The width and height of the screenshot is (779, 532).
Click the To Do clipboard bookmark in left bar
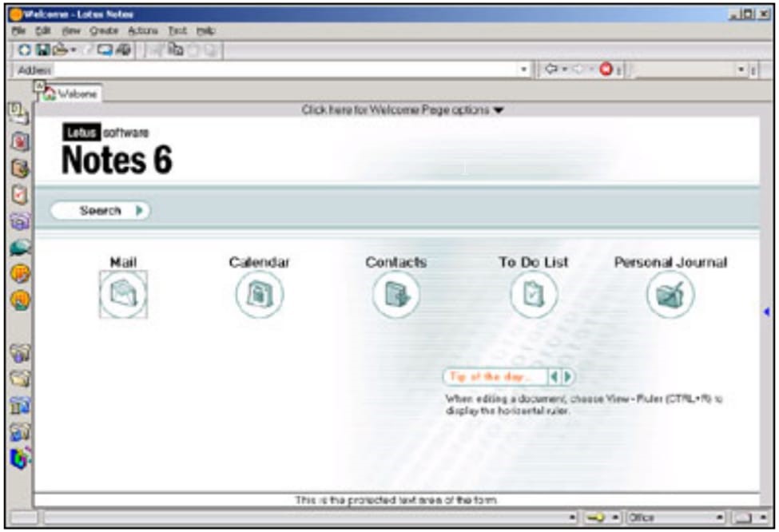click(19, 195)
